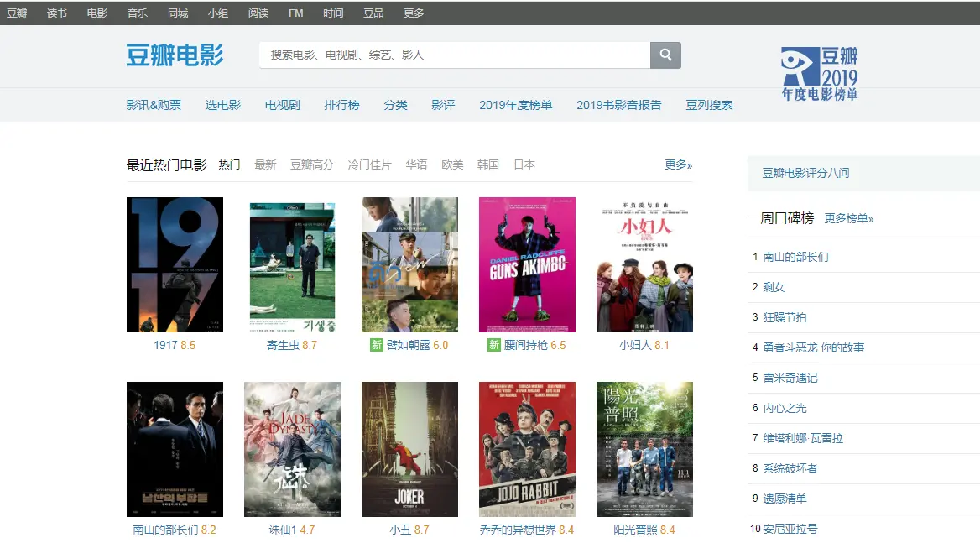Viewport: 980px width, 543px height.
Task: Open 电视剧 navigation link
Action: (x=283, y=105)
